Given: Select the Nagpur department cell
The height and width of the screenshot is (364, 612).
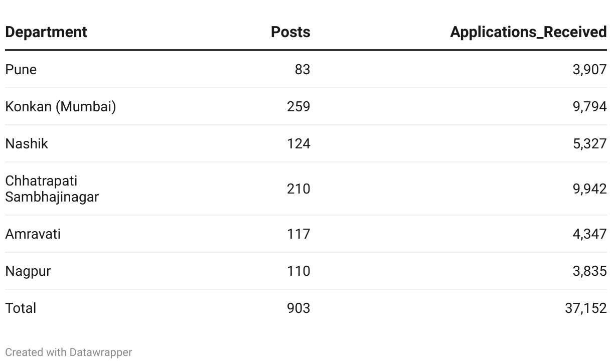Looking at the screenshot, I should tap(28, 271).
